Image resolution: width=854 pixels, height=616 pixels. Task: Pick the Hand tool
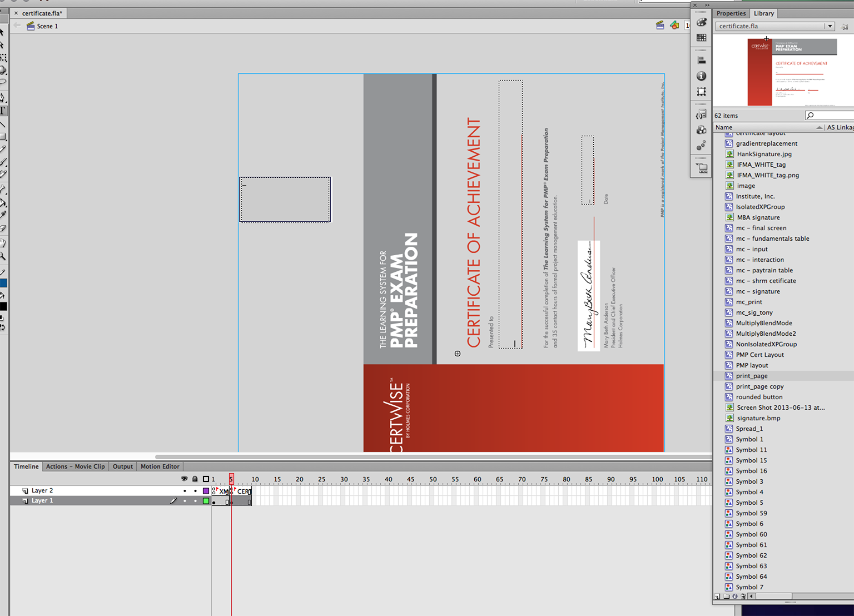3,243
